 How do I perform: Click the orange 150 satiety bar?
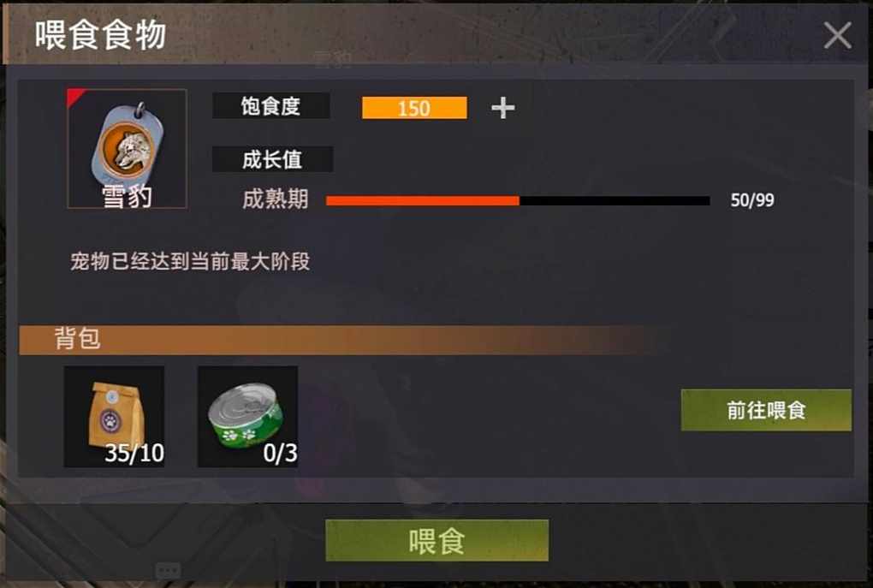pos(414,108)
